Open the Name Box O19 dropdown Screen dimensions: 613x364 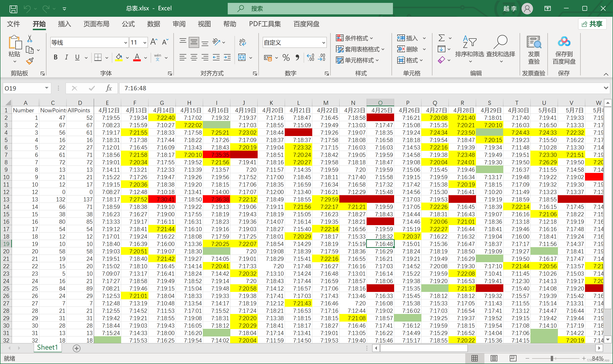[46, 88]
